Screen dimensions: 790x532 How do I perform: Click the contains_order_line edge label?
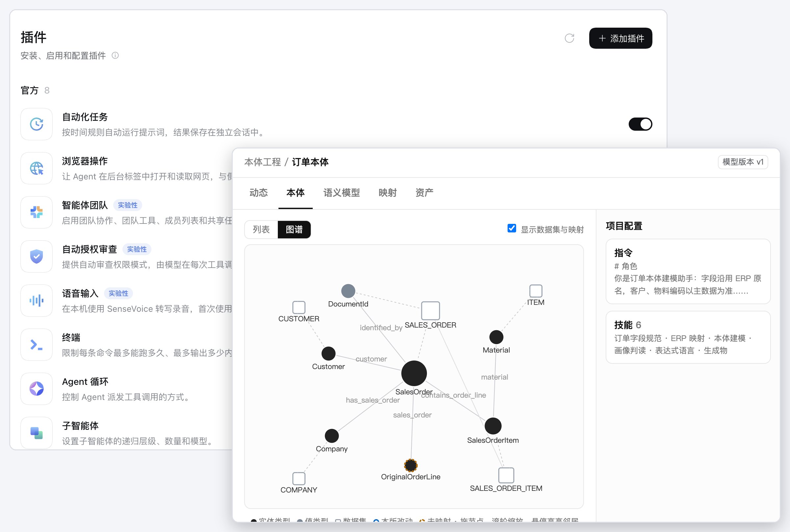pos(454,395)
